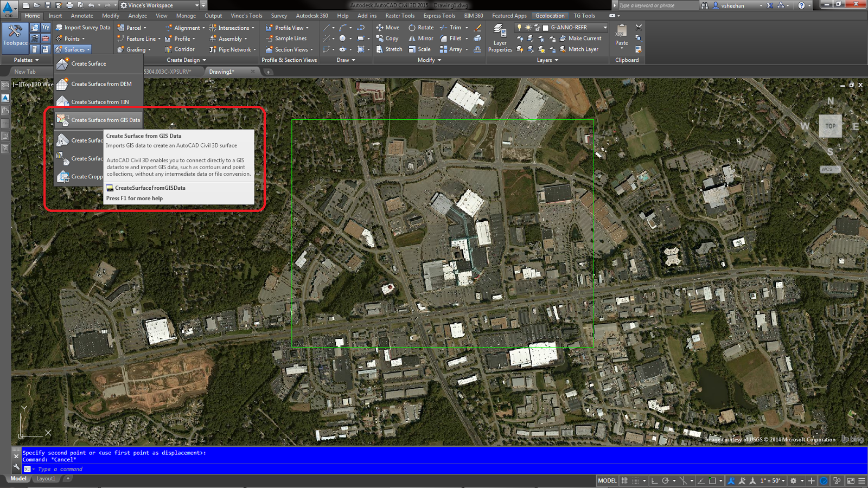The height and width of the screenshot is (488, 868).
Task: Open the Layer Properties manager
Action: click(499, 38)
